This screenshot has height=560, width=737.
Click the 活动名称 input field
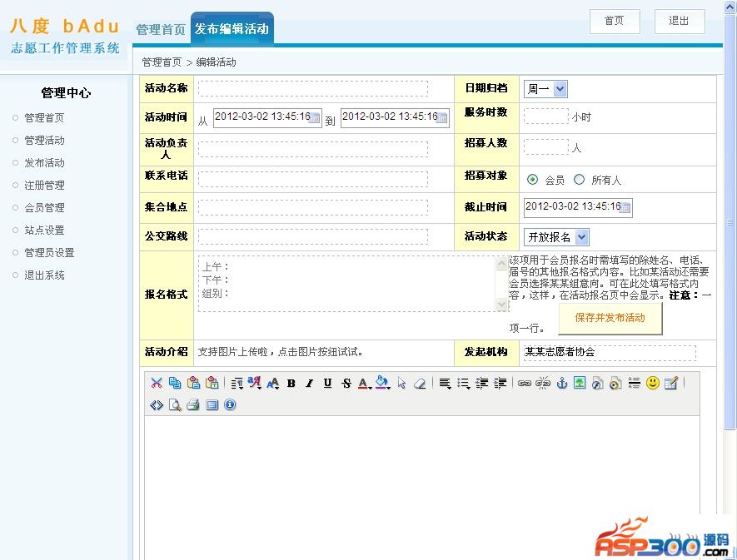[x=313, y=89]
